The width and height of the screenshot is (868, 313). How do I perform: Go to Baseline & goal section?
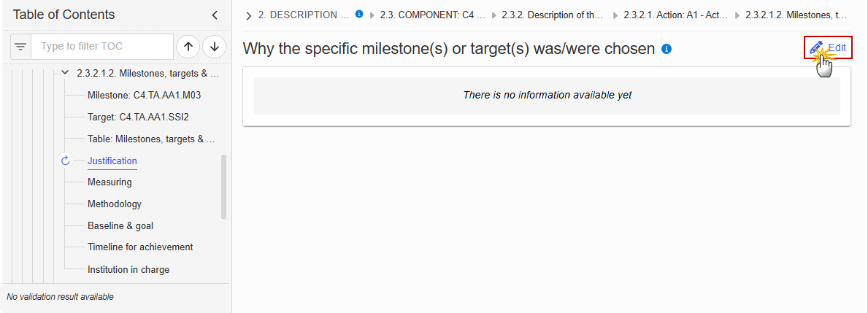pyautogui.click(x=120, y=225)
